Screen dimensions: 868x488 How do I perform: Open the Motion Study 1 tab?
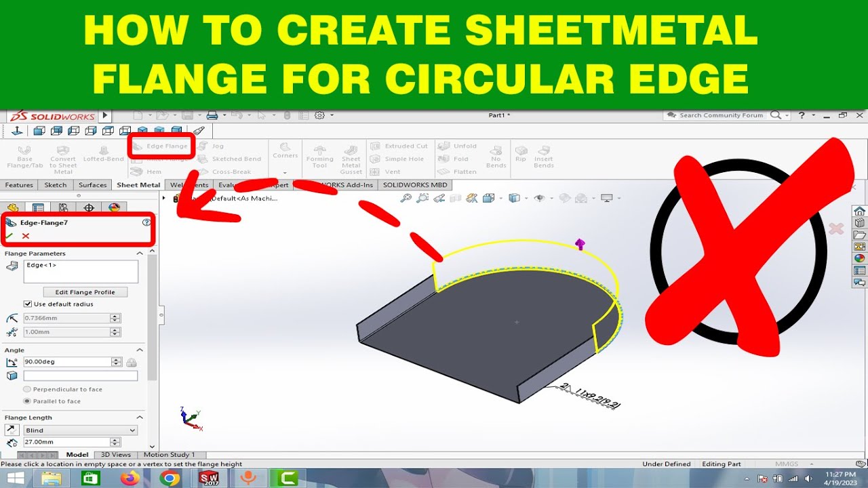coord(169,455)
